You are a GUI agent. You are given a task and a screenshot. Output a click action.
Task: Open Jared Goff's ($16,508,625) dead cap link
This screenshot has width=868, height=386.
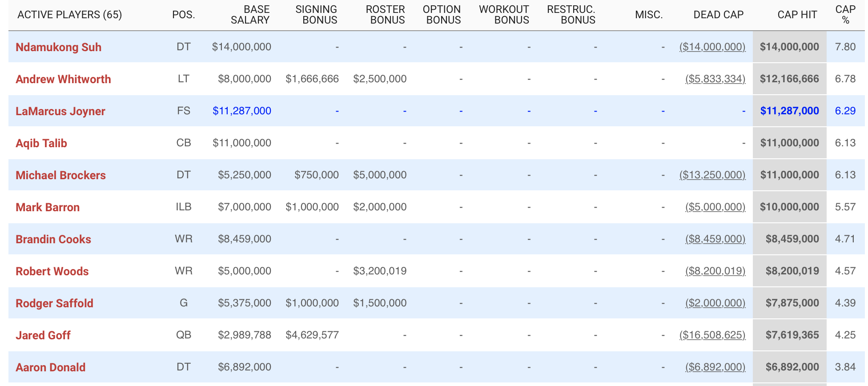(x=712, y=335)
